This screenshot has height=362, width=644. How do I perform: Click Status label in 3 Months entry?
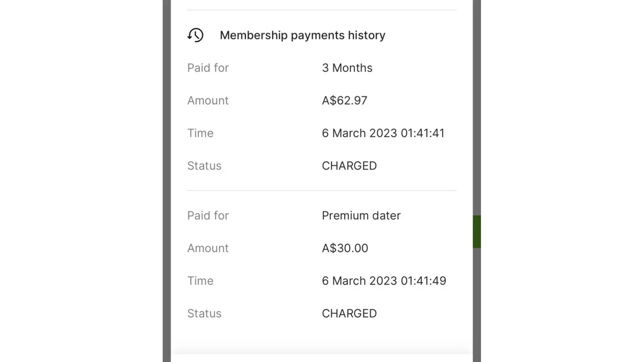click(x=204, y=165)
